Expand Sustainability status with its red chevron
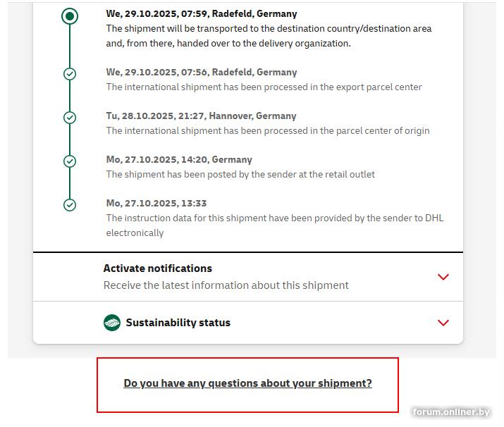Image resolution: width=504 pixels, height=427 pixels. [443, 323]
